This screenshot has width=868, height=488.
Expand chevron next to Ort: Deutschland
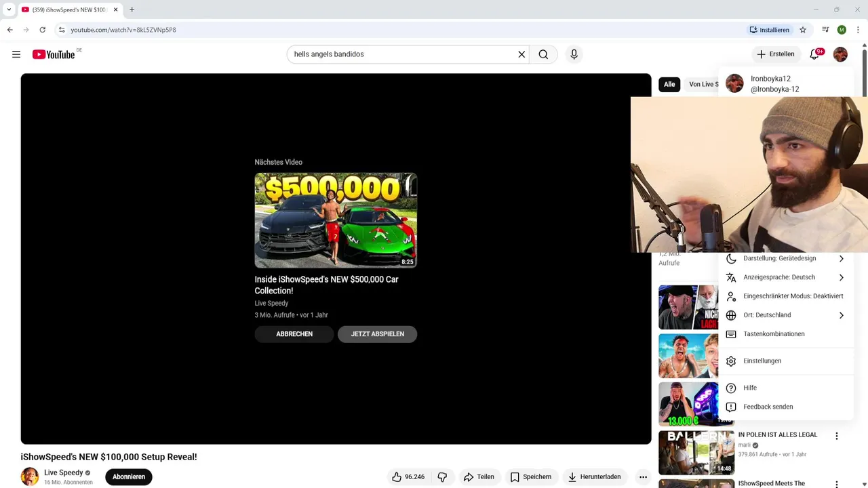(842, 315)
